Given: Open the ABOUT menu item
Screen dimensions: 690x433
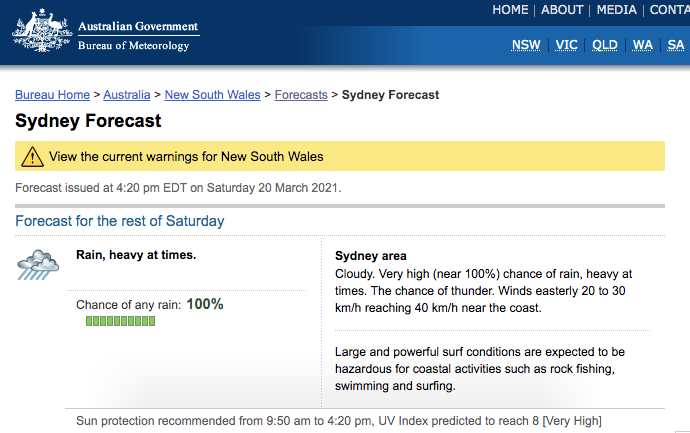Looking at the screenshot, I should point(562,10).
